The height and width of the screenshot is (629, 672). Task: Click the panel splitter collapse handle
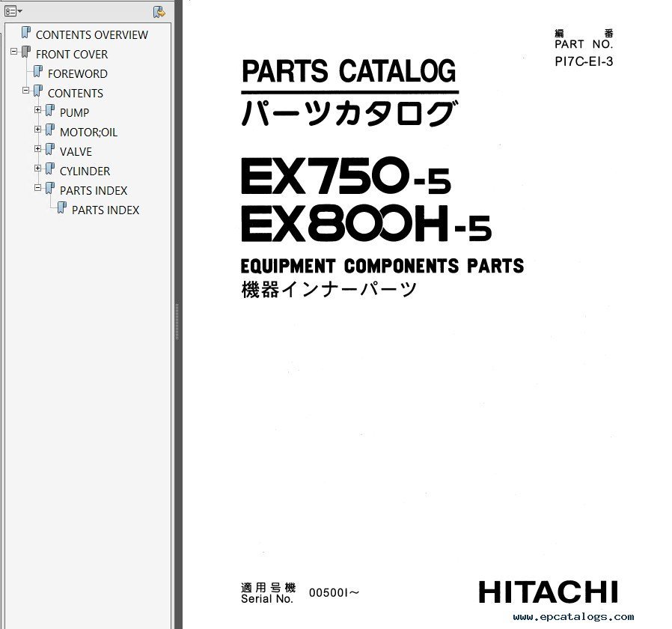pos(177,321)
